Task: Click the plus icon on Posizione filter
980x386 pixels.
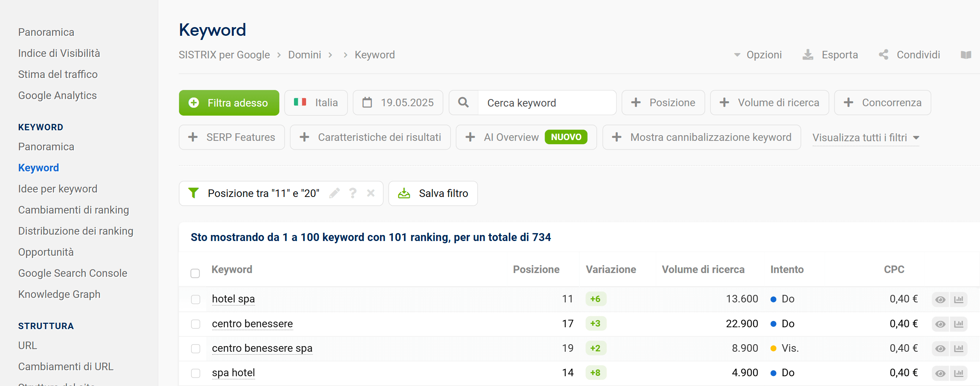Action: (636, 102)
